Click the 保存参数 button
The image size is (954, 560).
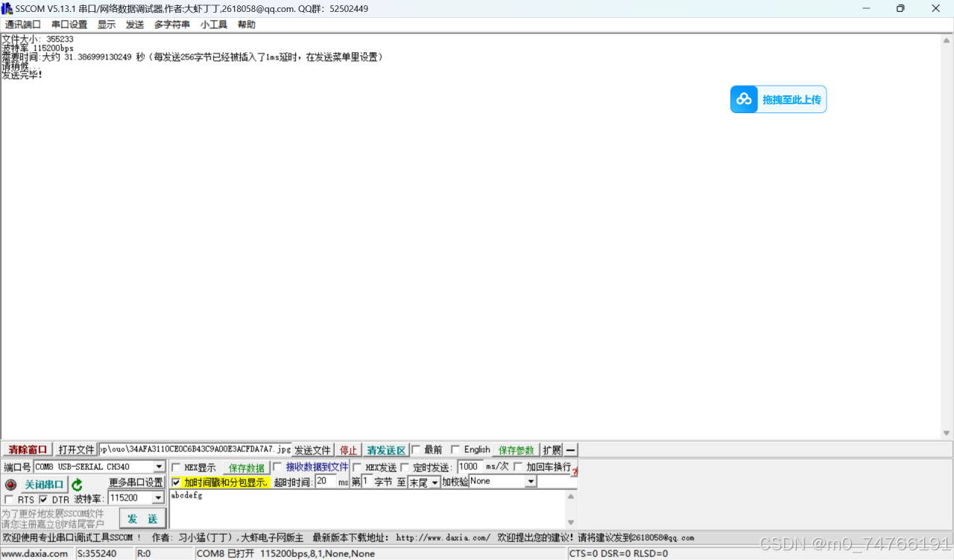517,450
